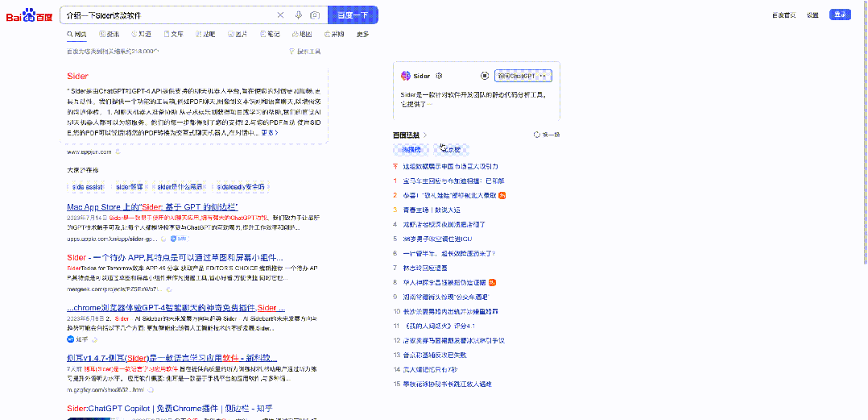Expand Sider summary with 更多 link
868x420 pixels.
tap(270, 132)
